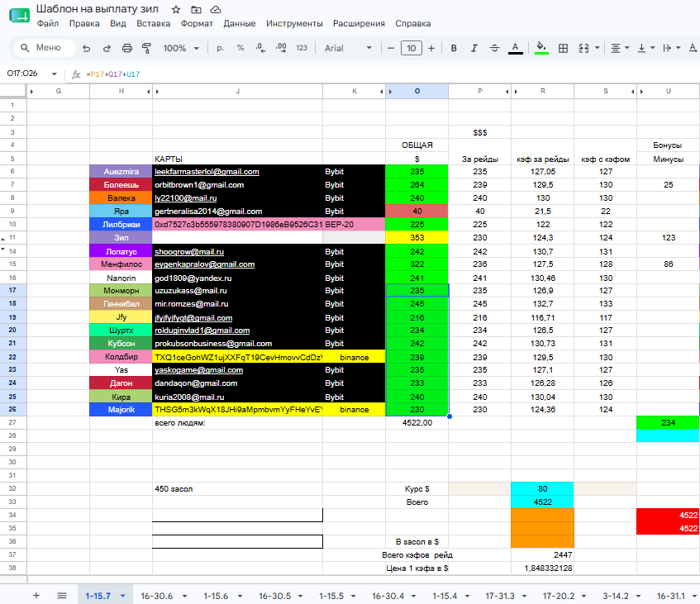The image size is (700, 604).
Task: Open the 123 number format menu
Action: pyautogui.click(x=302, y=48)
